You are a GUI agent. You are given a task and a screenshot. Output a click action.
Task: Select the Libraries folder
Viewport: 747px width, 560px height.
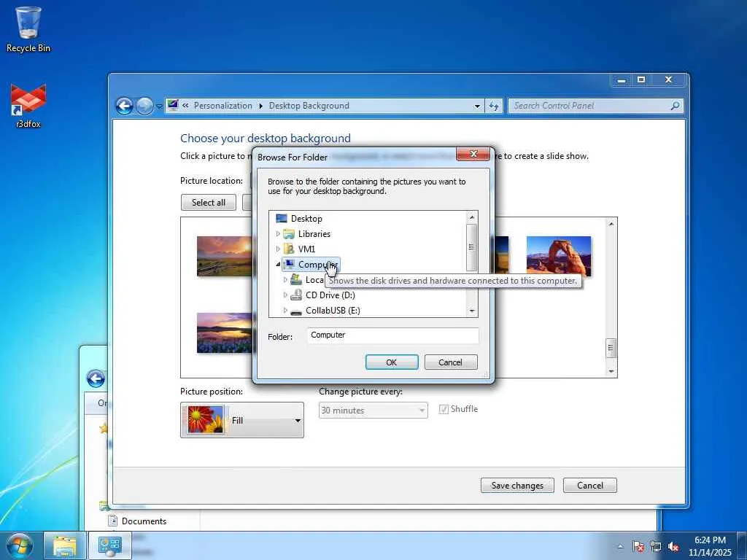coord(314,234)
